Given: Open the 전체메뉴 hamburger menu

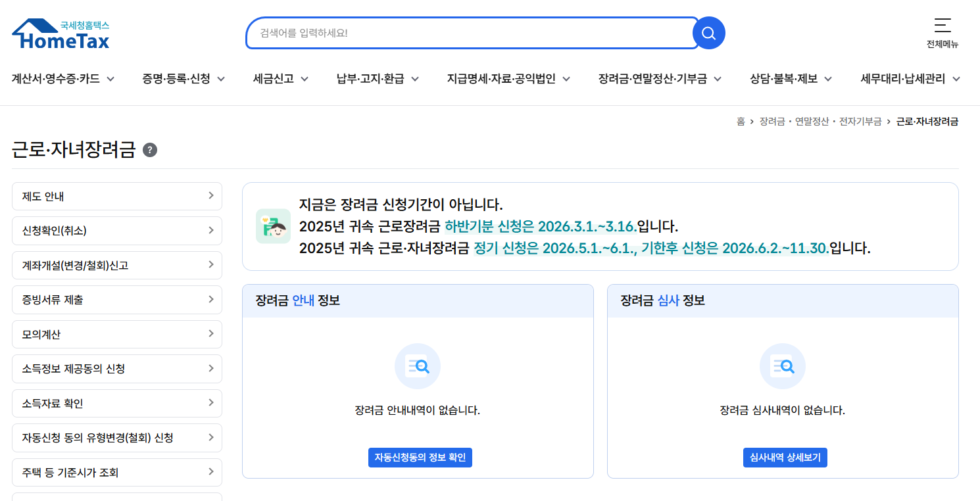Looking at the screenshot, I should (x=943, y=33).
